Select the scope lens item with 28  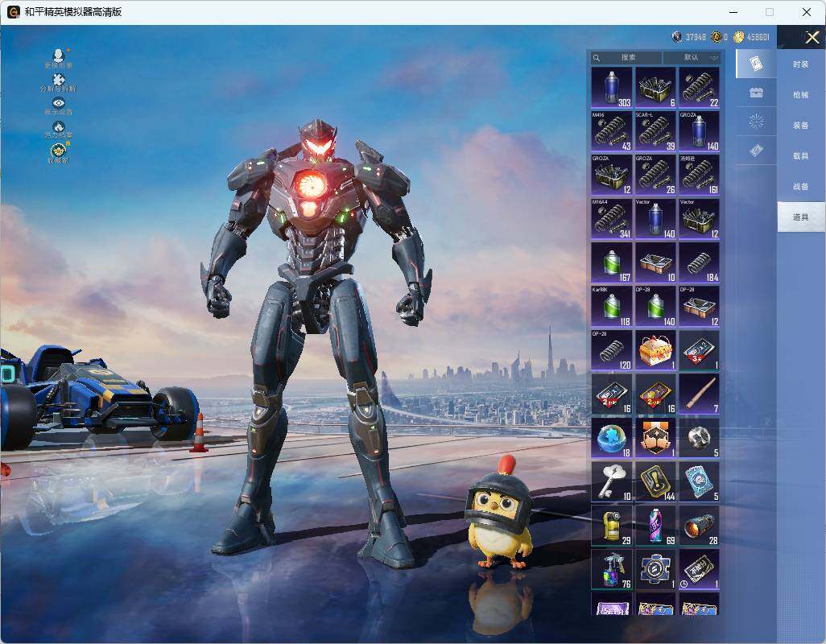click(699, 526)
